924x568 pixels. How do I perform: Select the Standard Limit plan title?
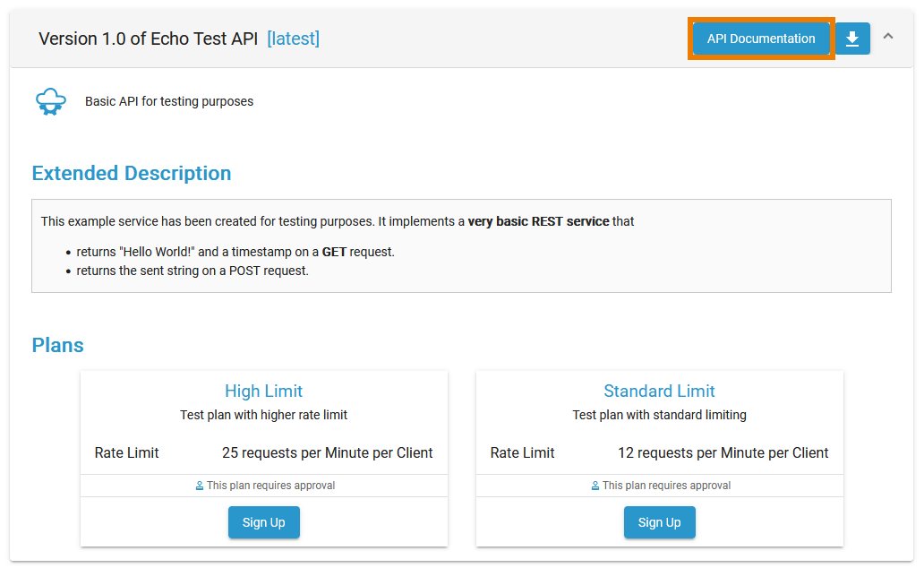(x=659, y=391)
